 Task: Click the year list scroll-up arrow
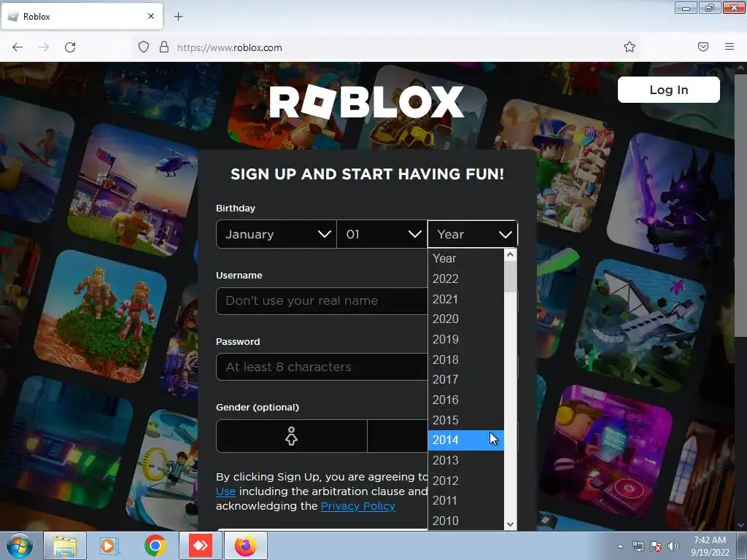tap(510, 254)
